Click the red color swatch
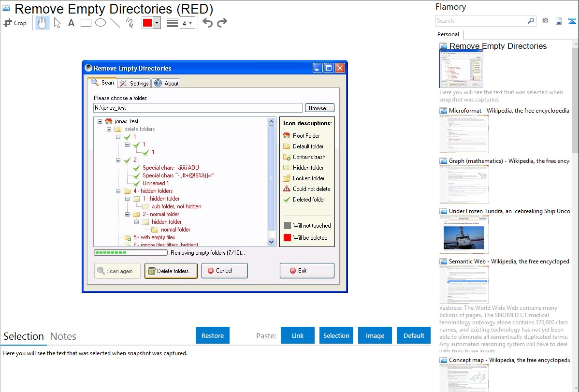 click(147, 23)
